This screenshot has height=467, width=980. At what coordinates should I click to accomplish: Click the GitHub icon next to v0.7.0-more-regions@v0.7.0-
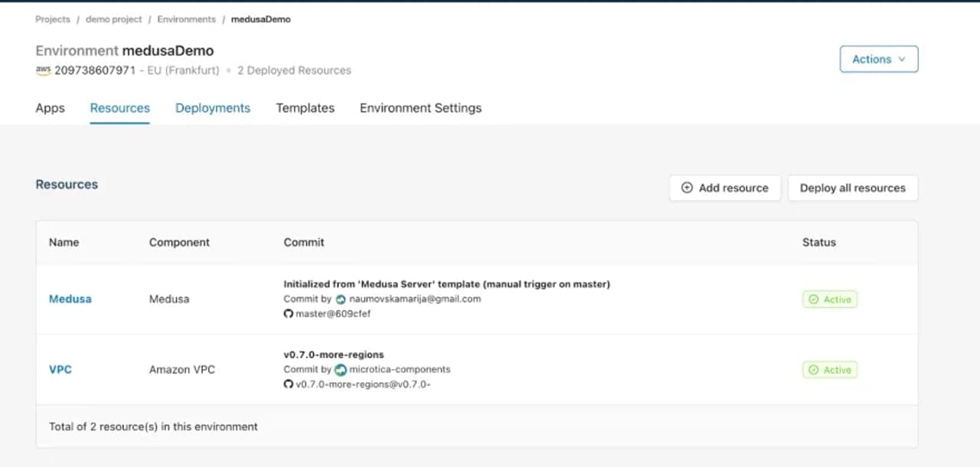point(289,384)
